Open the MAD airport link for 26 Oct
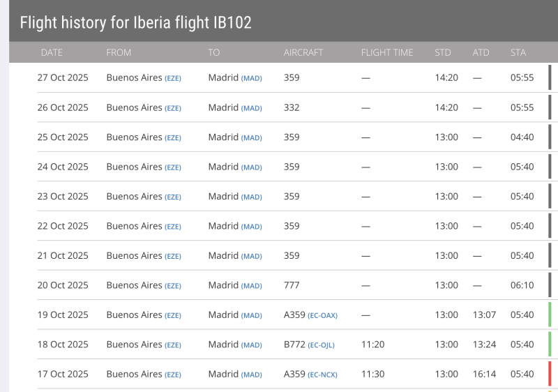 (252, 108)
